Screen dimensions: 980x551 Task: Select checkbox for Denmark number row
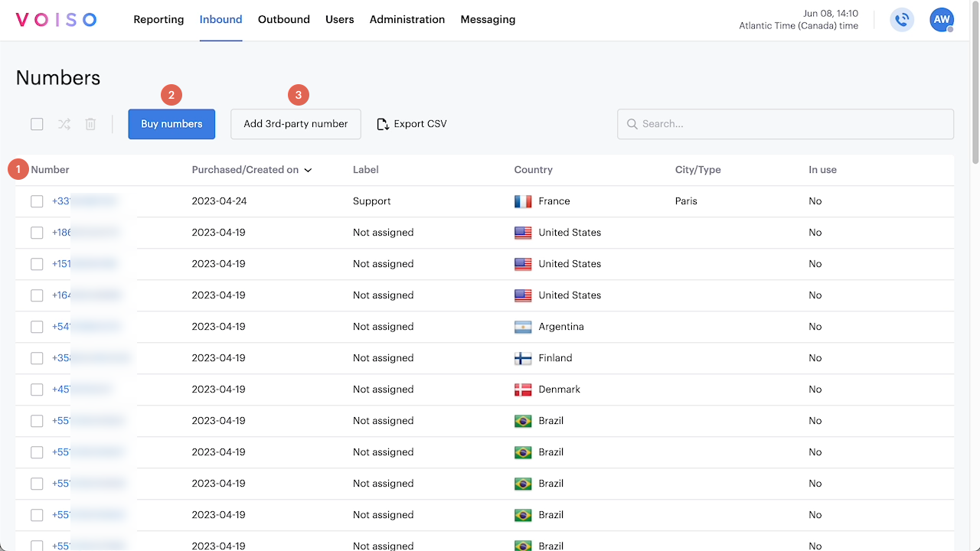pyautogui.click(x=37, y=390)
